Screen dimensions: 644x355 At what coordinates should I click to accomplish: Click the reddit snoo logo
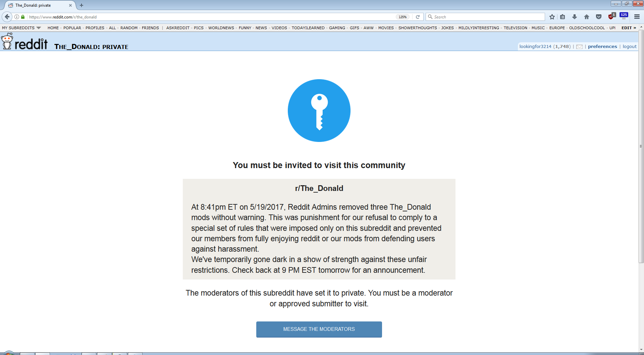(x=7, y=41)
